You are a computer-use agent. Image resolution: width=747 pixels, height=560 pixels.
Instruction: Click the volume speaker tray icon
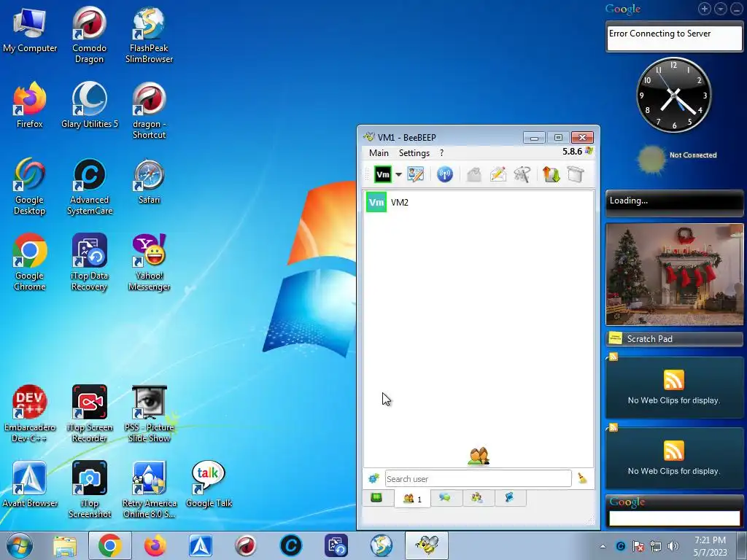(673, 546)
